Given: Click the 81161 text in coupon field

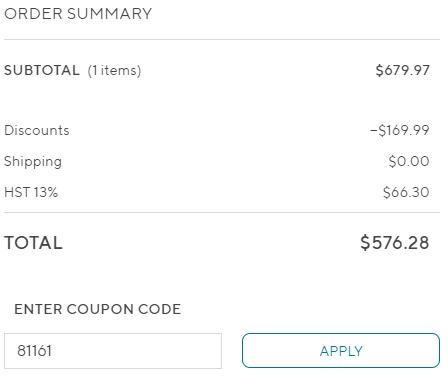Looking at the screenshot, I should [x=34, y=351].
